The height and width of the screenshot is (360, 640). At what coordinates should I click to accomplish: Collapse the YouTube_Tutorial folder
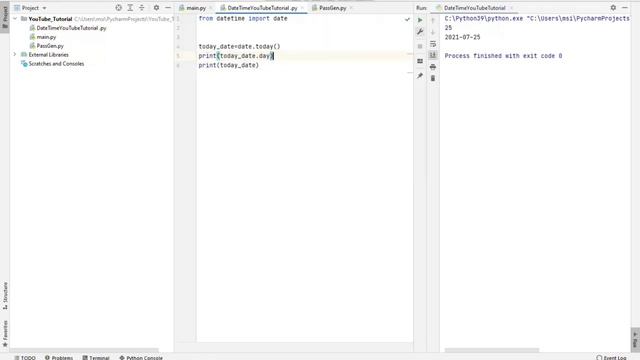point(15,19)
